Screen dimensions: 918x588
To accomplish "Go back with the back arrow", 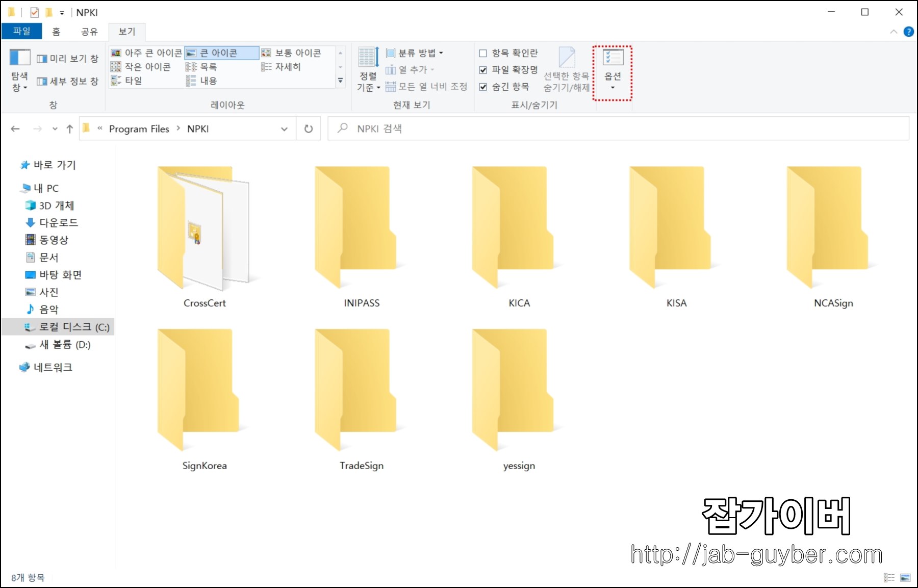I will click(x=15, y=129).
